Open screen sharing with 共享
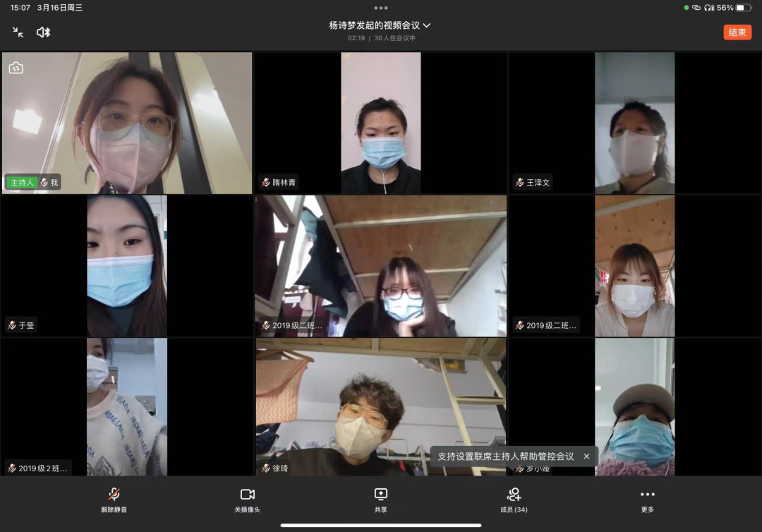Image resolution: width=762 pixels, height=532 pixels. (381, 500)
